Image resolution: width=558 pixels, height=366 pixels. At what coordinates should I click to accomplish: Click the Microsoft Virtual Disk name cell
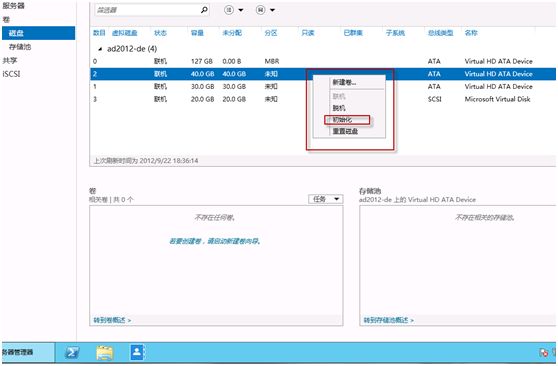pyautogui.click(x=497, y=99)
